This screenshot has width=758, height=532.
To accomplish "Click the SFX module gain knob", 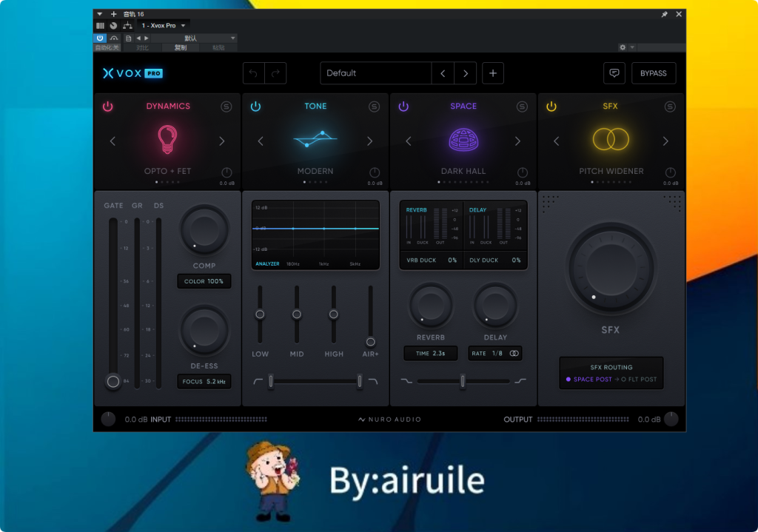I will pos(671,172).
